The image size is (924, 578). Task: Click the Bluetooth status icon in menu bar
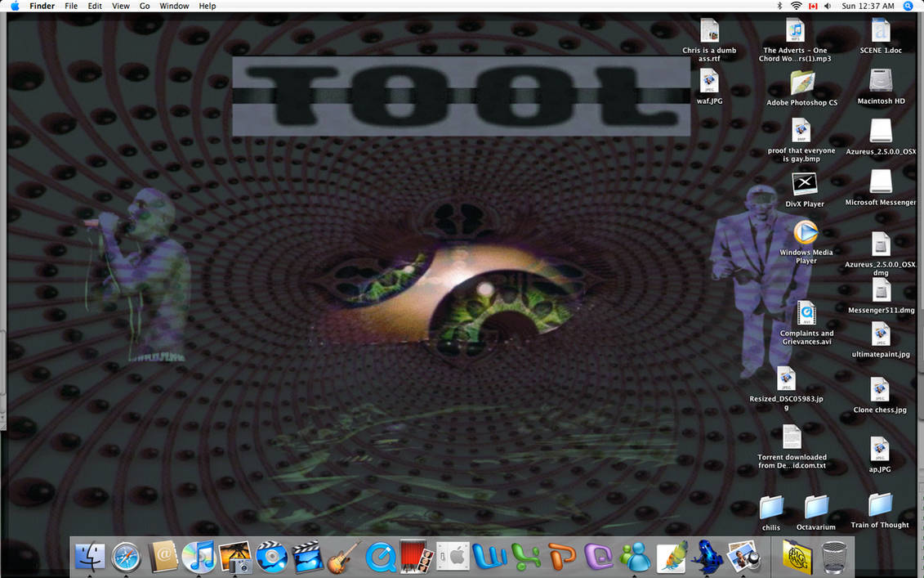point(779,6)
